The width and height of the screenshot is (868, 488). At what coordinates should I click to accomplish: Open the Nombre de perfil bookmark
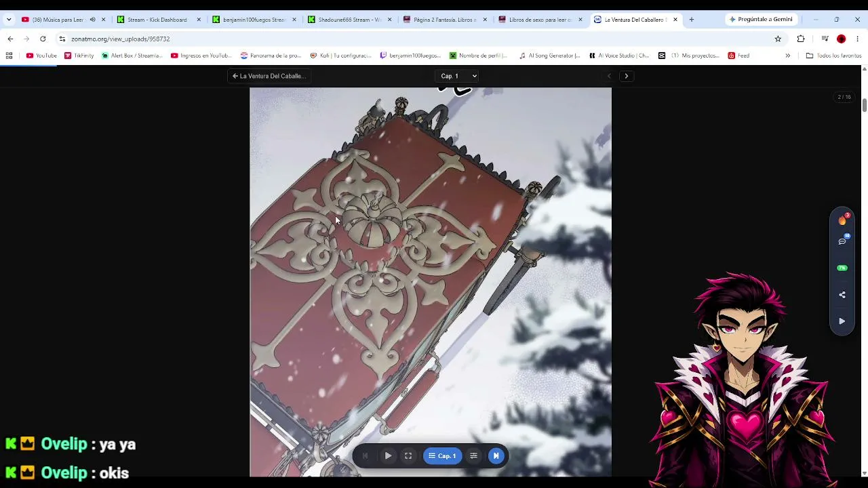click(x=479, y=56)
